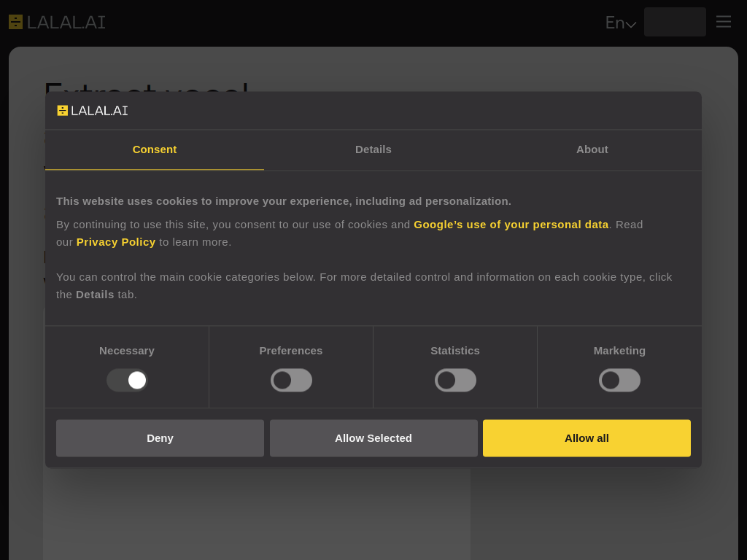Click the Statistics category label

coord(455,351)
